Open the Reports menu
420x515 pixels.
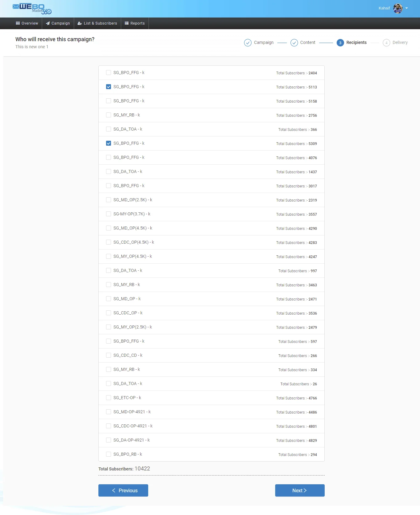click(135, 23)
